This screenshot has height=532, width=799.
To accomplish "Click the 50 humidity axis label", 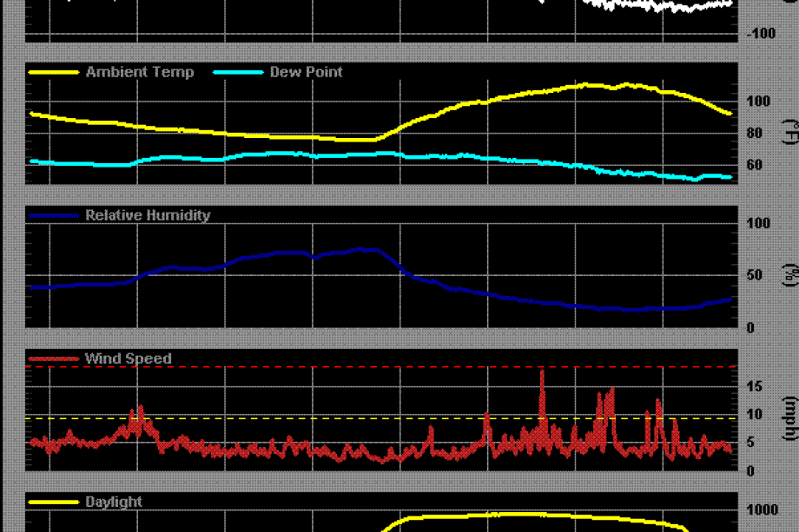I will pyautogui.click(x=754, y=275).
